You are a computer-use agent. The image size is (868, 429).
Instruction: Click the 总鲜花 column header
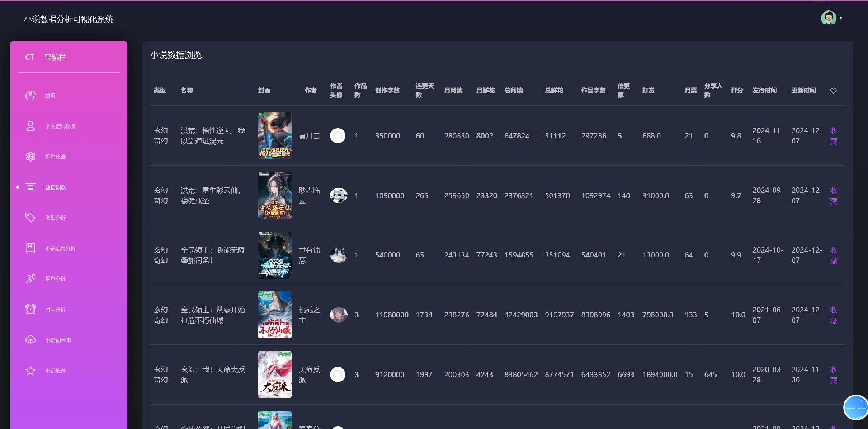pyautogui.click(x=554, y=91)
